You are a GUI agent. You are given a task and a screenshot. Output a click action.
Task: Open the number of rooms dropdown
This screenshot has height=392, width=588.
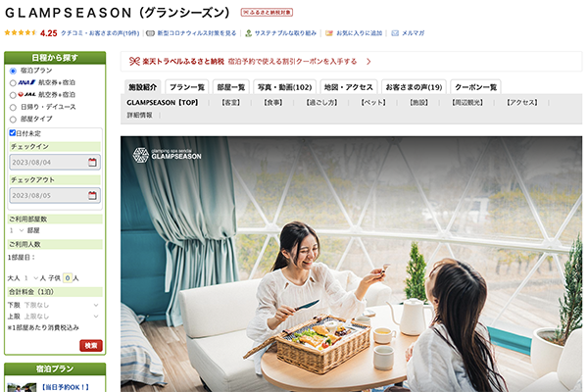[17, 230]
